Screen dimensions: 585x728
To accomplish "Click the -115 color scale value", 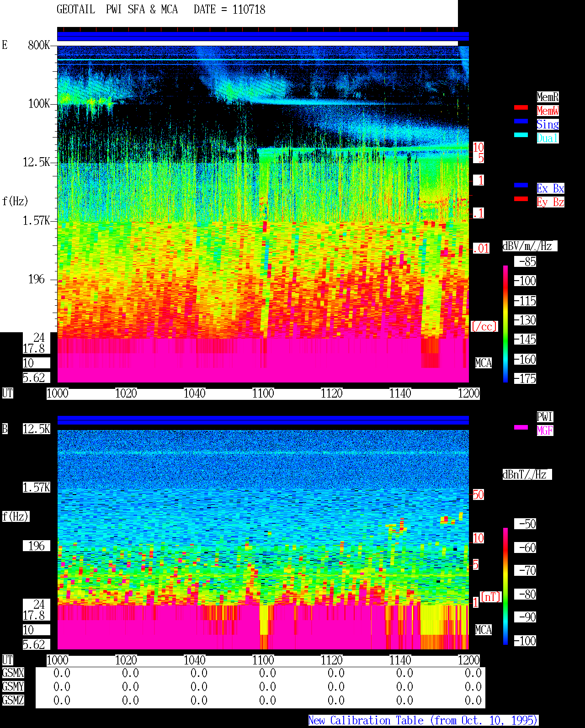I will (525, 301).
